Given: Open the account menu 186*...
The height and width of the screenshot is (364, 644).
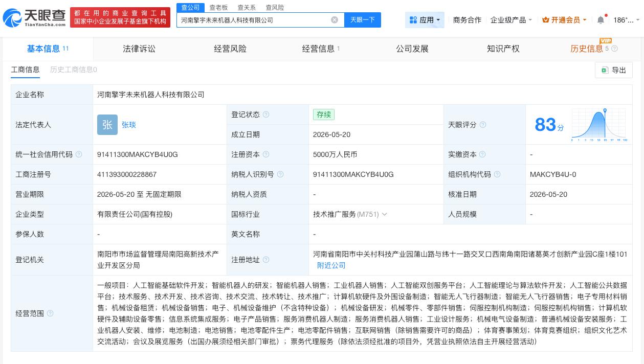Looking at the screenshot, I should pos(626,20).
